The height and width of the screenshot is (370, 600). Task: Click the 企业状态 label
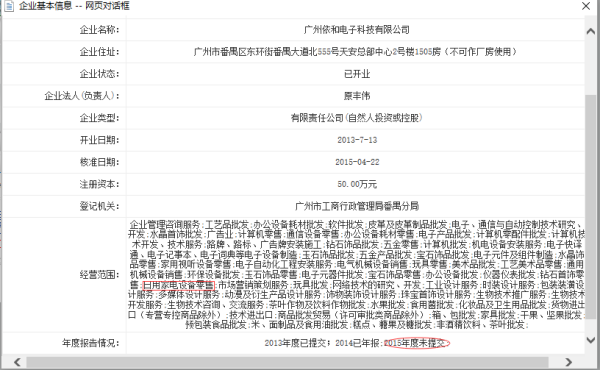(99, 73)
